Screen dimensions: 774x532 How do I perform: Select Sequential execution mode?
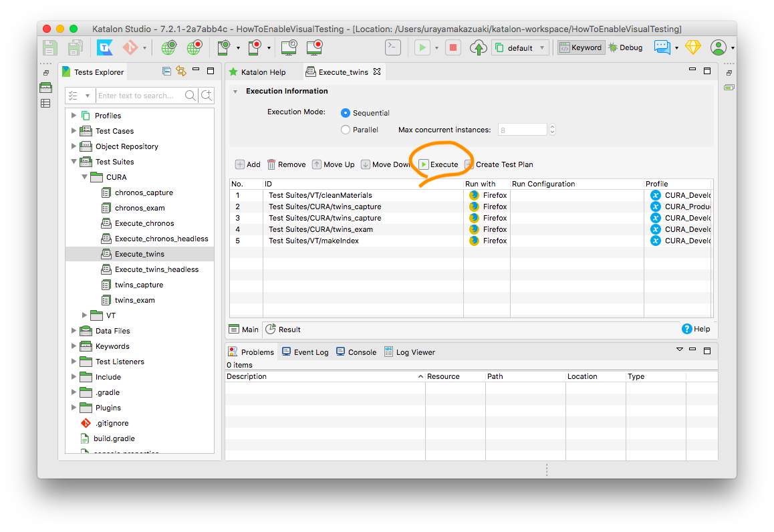point(346,113)
